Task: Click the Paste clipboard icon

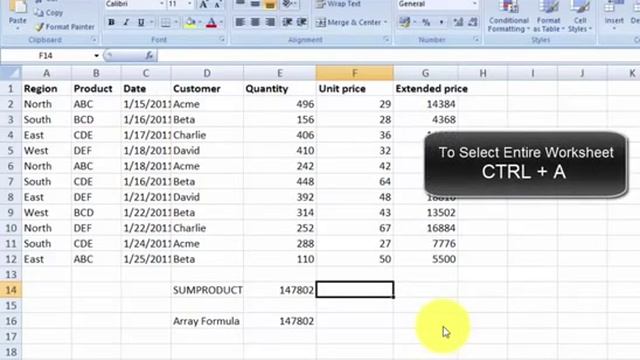Action: click(17, 7)
